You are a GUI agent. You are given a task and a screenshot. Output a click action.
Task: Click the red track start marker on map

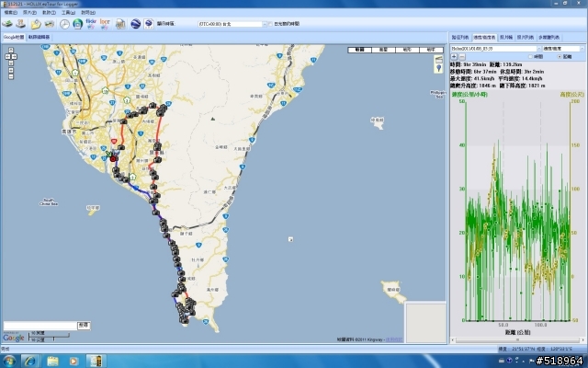(113, 159)
